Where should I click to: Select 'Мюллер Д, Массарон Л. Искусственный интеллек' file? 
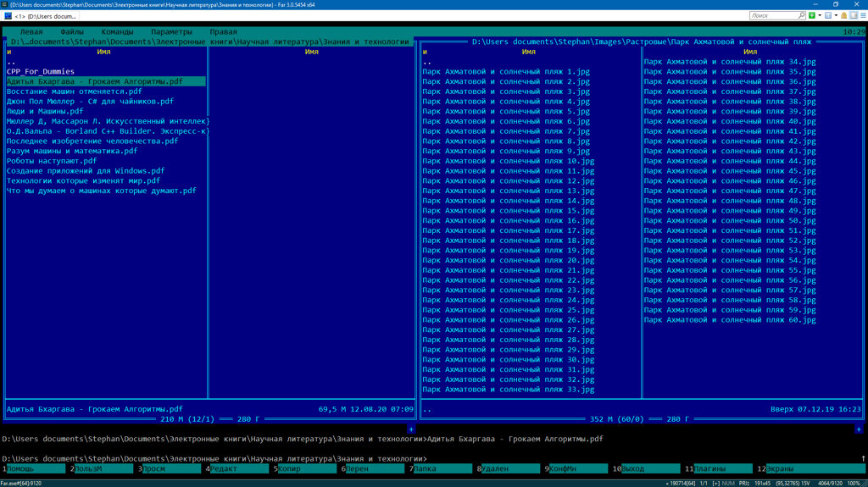(x=108, y=121)
